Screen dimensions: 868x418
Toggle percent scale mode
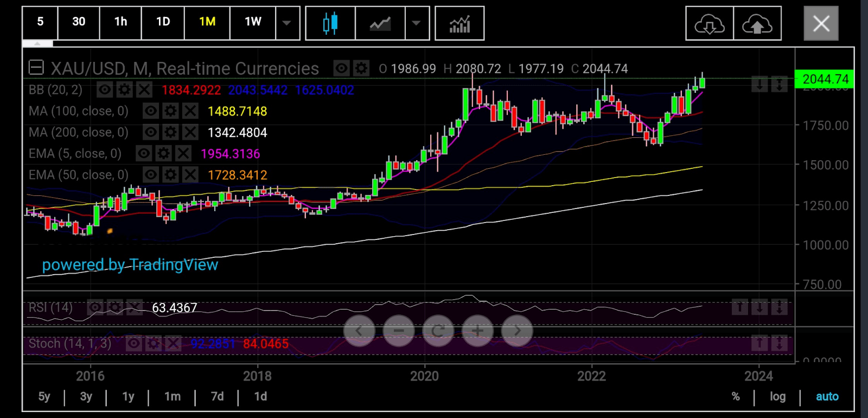click(736, 397)
